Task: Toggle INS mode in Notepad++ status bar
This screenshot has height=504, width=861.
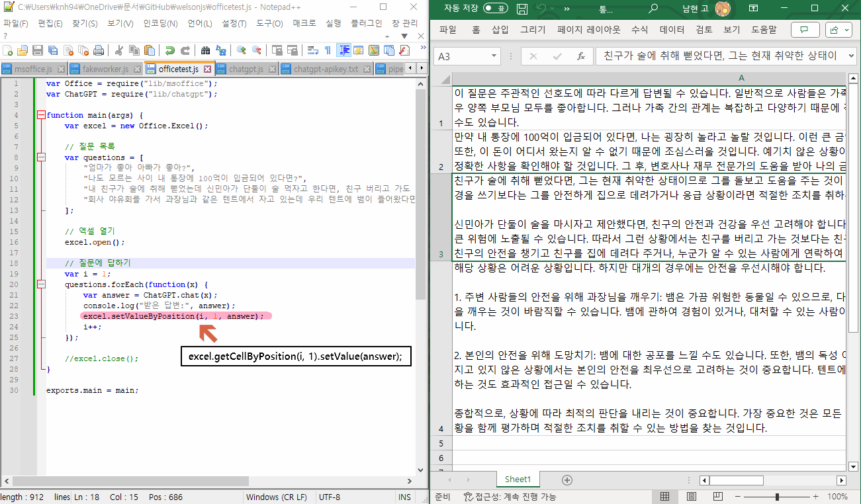Action: tap(404, 497)
